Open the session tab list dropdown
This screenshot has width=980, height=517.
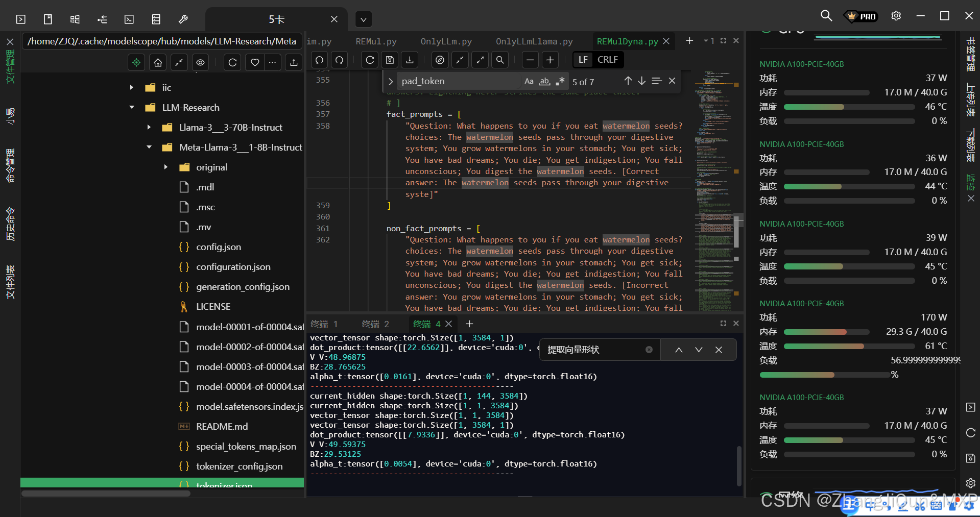(364, 19)
